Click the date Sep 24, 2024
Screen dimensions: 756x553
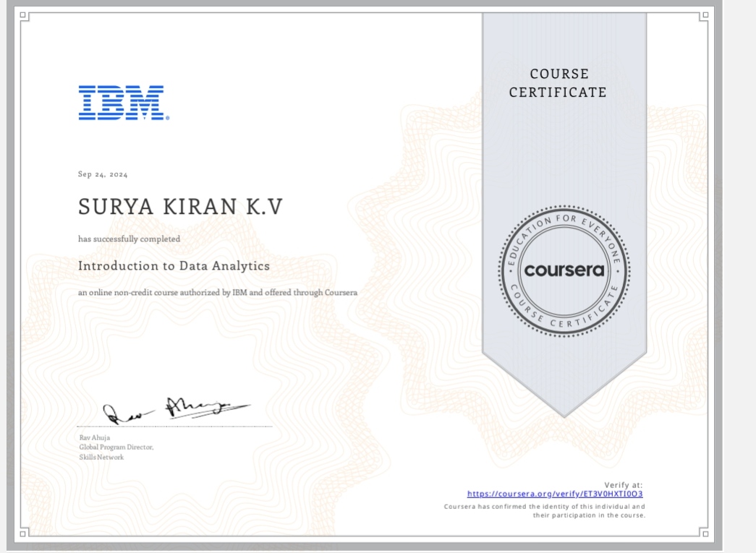103,174
